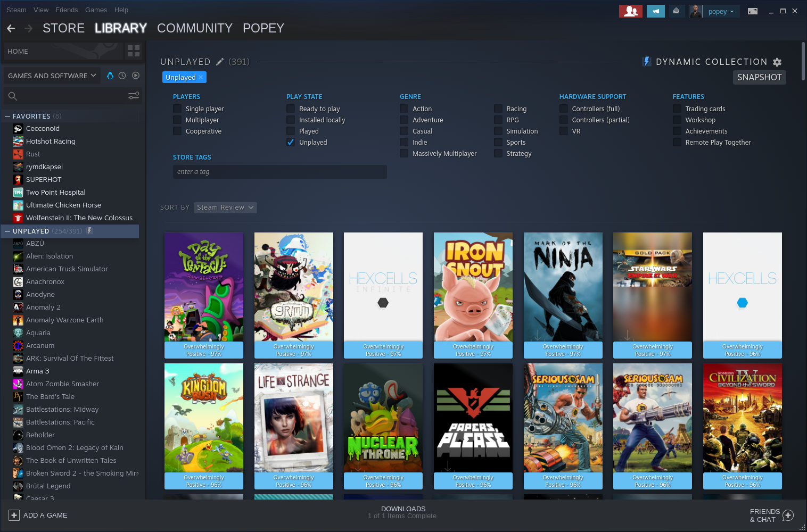Click the sidebar search magnifier icon

pyautogui.click(x=13, y=96)
